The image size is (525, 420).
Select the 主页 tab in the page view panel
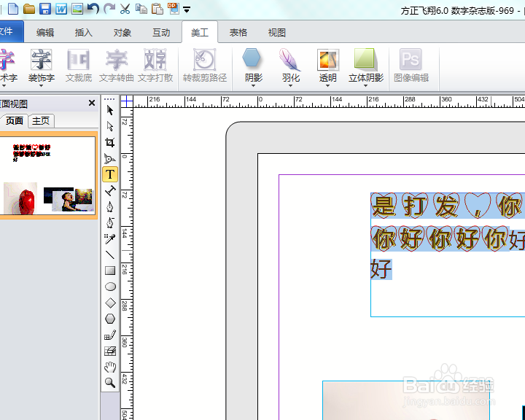pyautogui.click(x=41, y=120)
